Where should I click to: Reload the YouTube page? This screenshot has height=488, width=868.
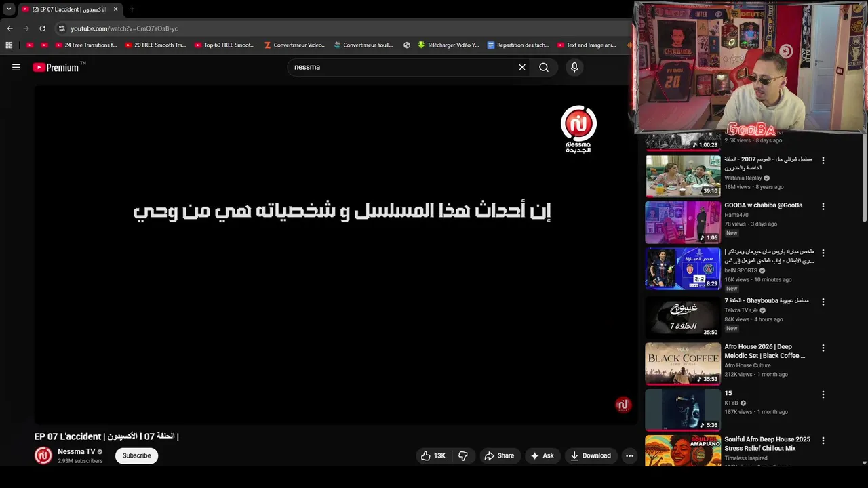pos(42,28)
